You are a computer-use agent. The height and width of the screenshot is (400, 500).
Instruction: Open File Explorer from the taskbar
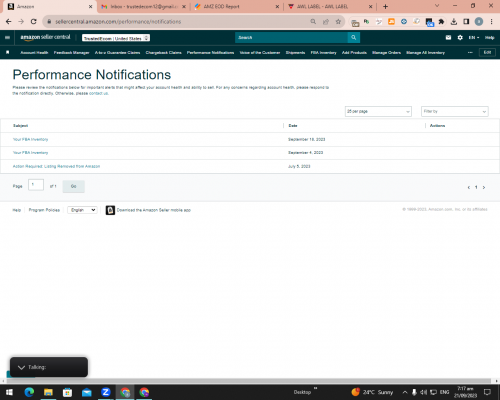(x=48, y=392)
